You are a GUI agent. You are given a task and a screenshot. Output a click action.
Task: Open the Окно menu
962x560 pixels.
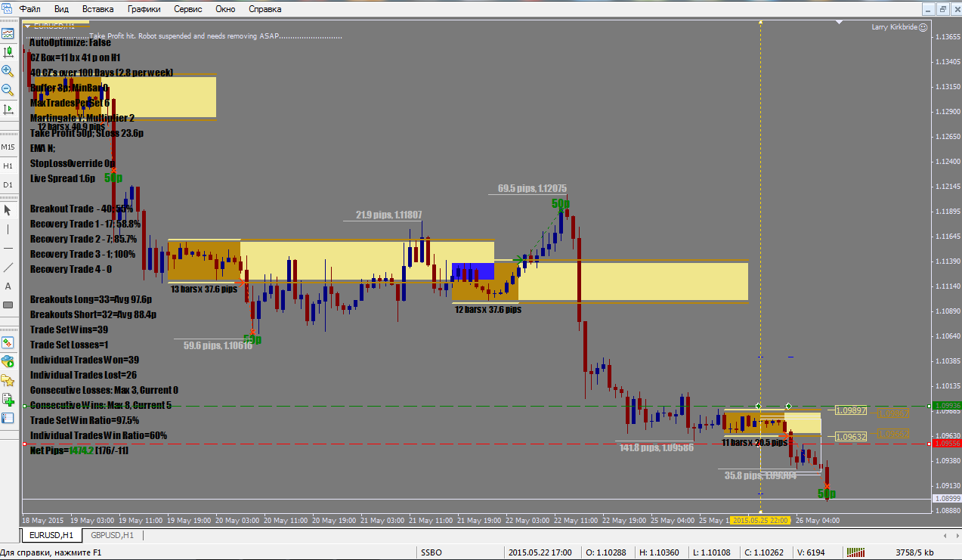coord(225,9)
